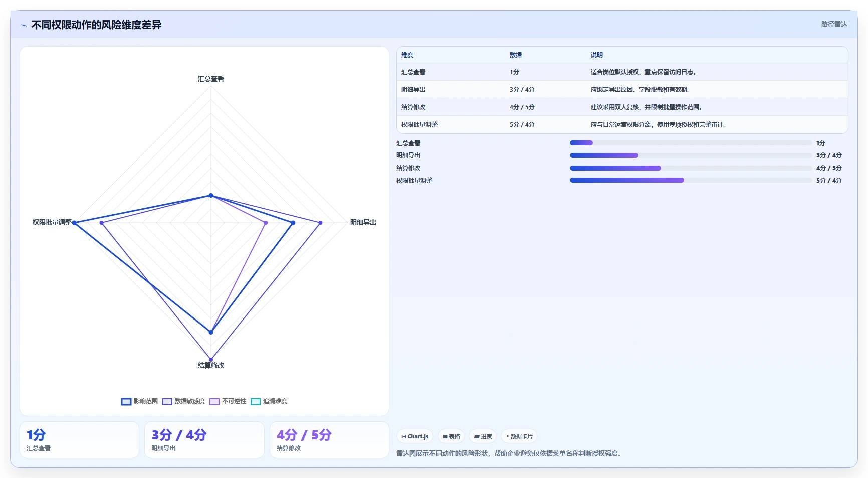Click the 雷达图展示不同动作的风险形状 footer note

tap(509, 454)
